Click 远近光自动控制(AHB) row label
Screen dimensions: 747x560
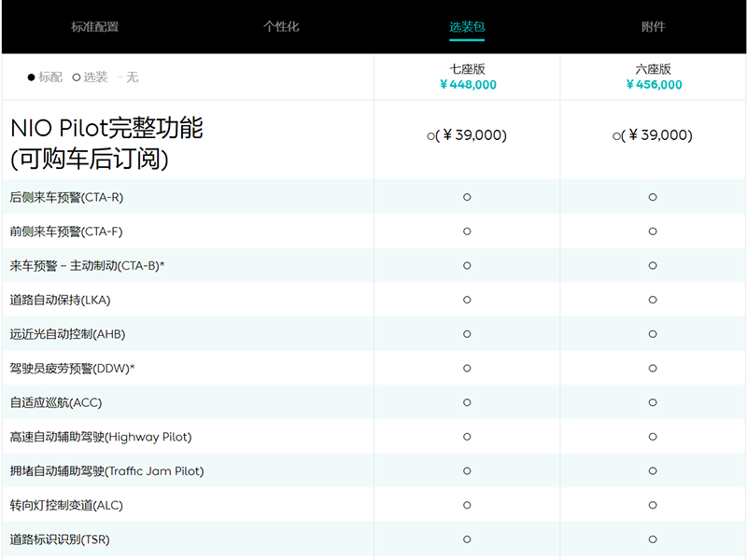point(67,334)
